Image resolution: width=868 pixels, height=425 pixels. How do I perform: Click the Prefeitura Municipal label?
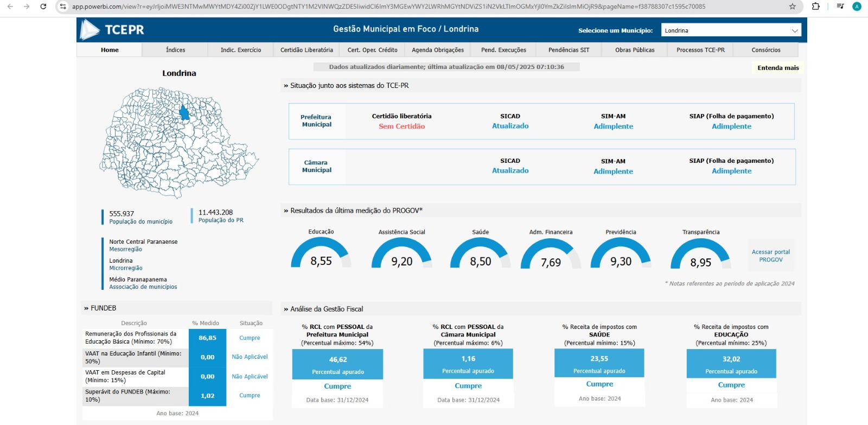tap(316, 120)
